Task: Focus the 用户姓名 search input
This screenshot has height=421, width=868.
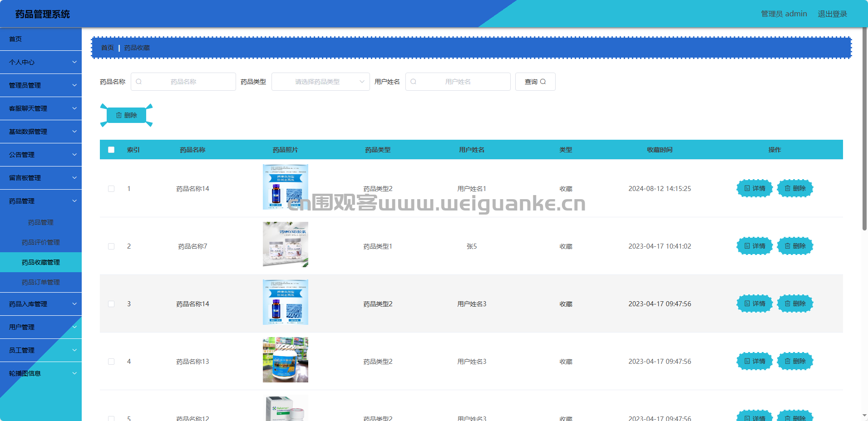Action: pos(458,82)
